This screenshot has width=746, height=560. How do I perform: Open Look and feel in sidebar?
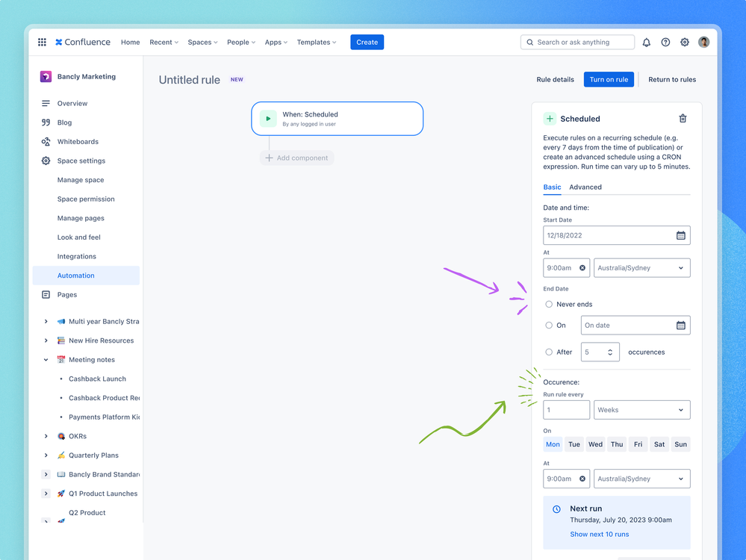79,237
